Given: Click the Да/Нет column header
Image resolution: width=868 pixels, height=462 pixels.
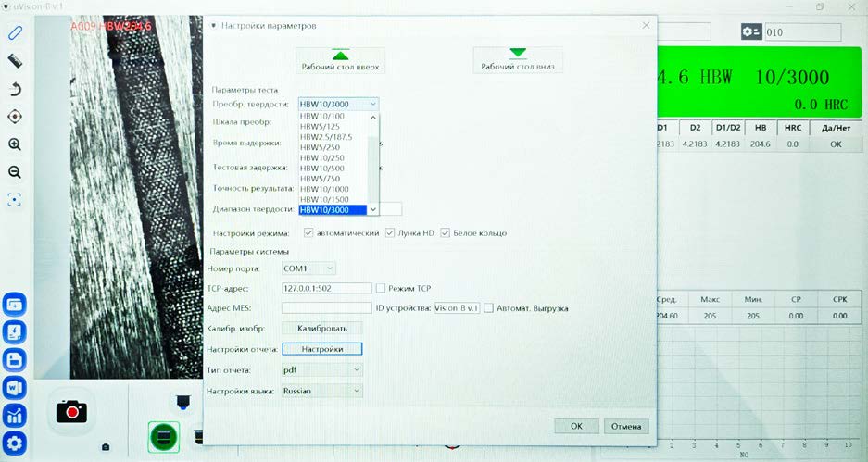Looking at the screenshot, I should pyautogui.click(x=836, y=128).
